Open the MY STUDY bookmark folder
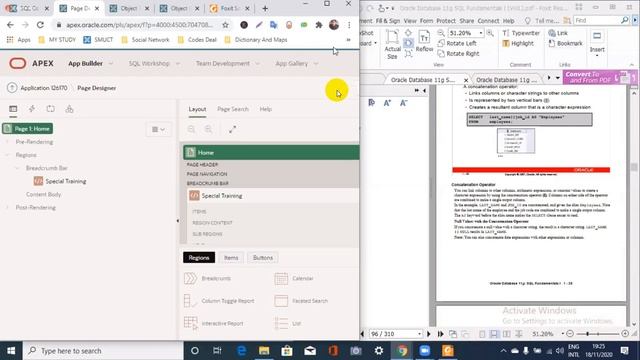The height and width of the screenshot is (360, 640). tap(57, 40)
